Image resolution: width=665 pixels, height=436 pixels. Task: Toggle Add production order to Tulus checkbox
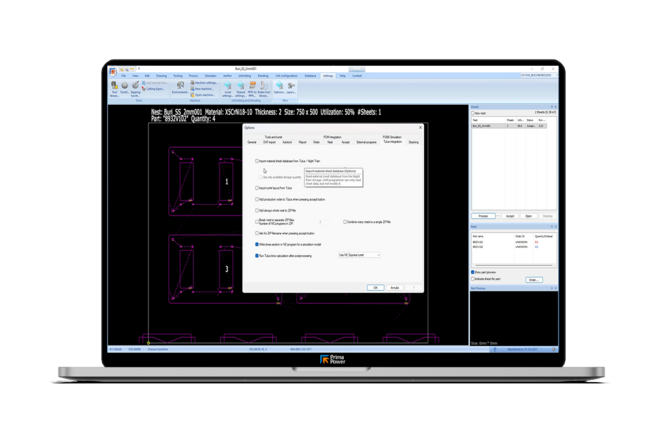coord(257,199)
